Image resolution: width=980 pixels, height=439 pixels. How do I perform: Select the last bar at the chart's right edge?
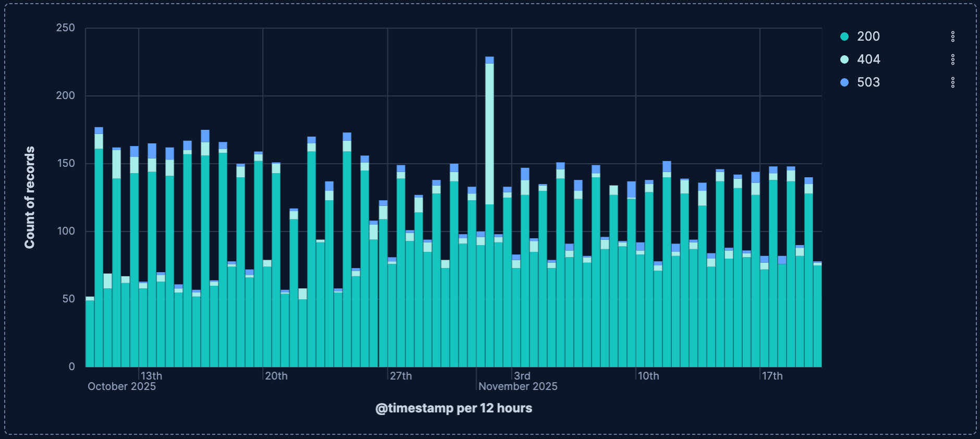pyautogui.click(x=817, y=318)
